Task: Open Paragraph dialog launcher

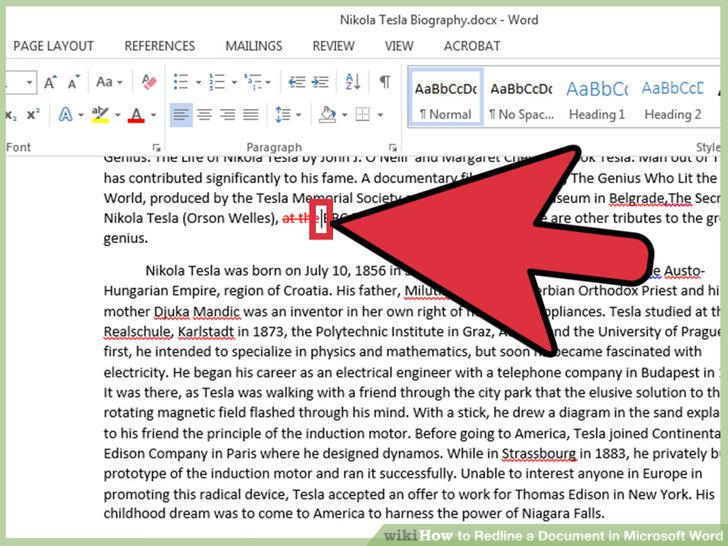Action: pyautogui.click(x=393, y=148)
